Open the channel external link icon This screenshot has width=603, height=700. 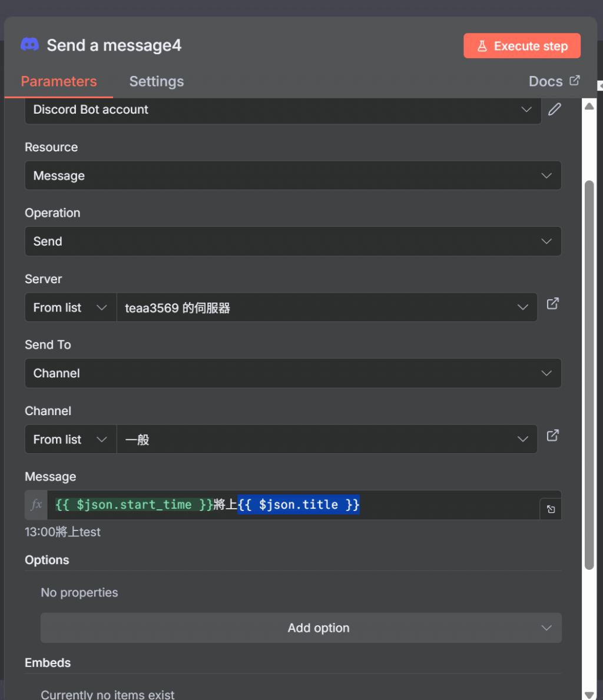pyautogui.click(x=552, y=436)
